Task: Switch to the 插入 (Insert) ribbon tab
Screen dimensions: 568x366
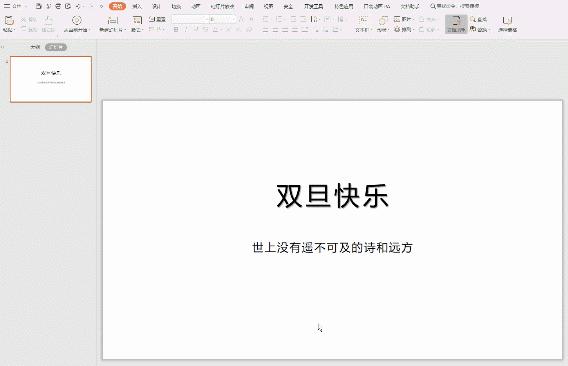Action: (x=137, y=6)
